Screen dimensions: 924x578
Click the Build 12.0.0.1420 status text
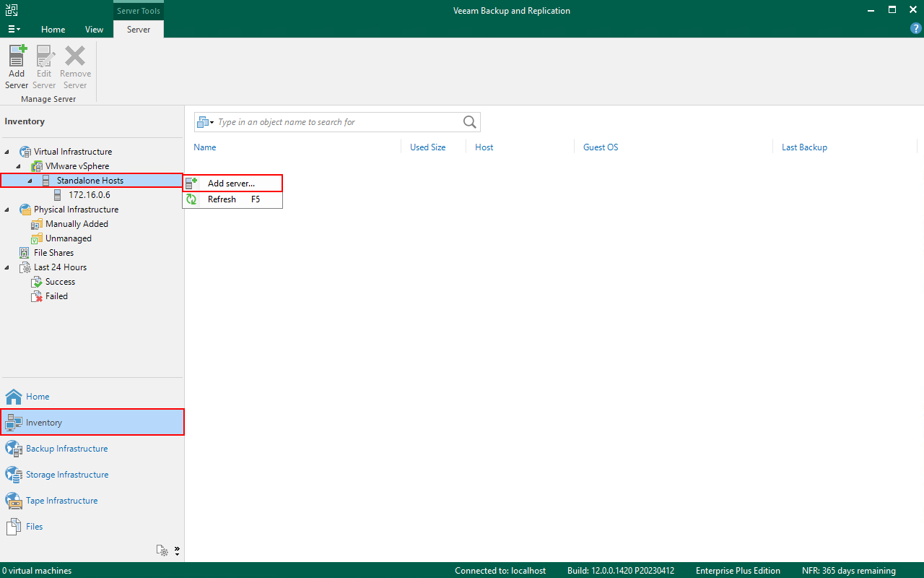pos(621,571)
